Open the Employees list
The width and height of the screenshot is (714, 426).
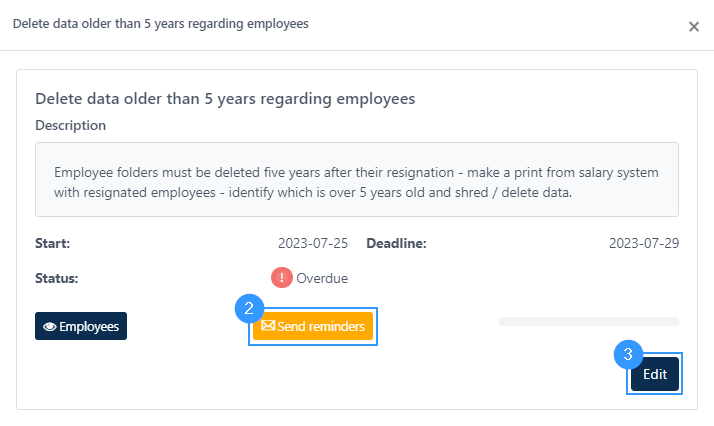[x=81, y=326]
